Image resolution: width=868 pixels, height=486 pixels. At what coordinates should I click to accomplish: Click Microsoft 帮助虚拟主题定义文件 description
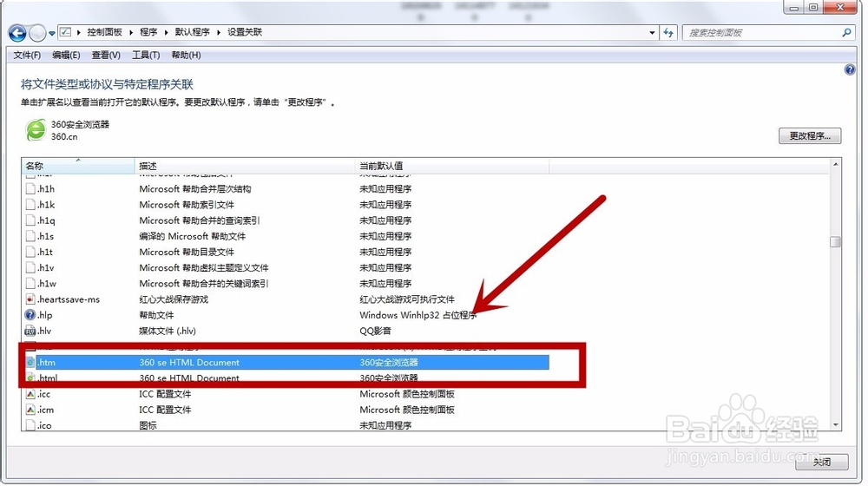[204, 268]
